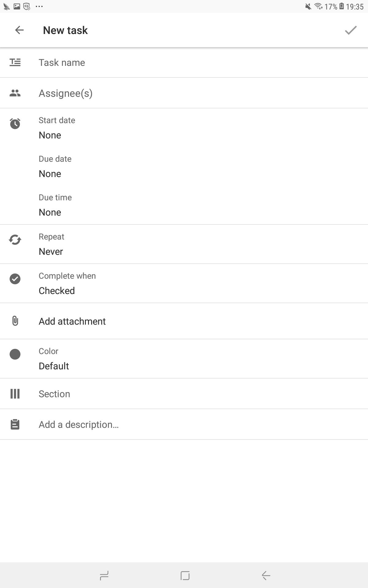Click the section columns icon

[15, 394]
